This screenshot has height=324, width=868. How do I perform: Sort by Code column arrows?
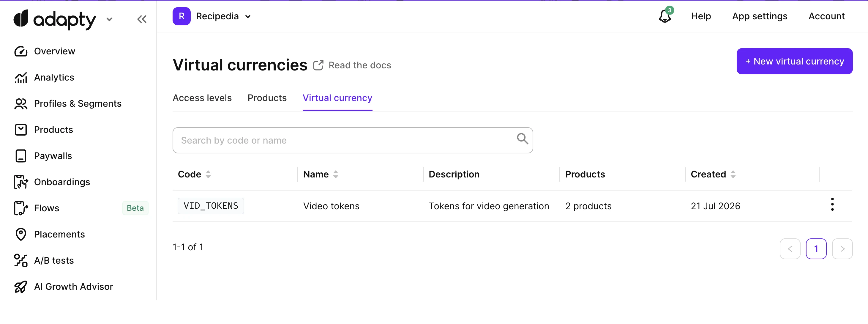(x=208, y=174)
